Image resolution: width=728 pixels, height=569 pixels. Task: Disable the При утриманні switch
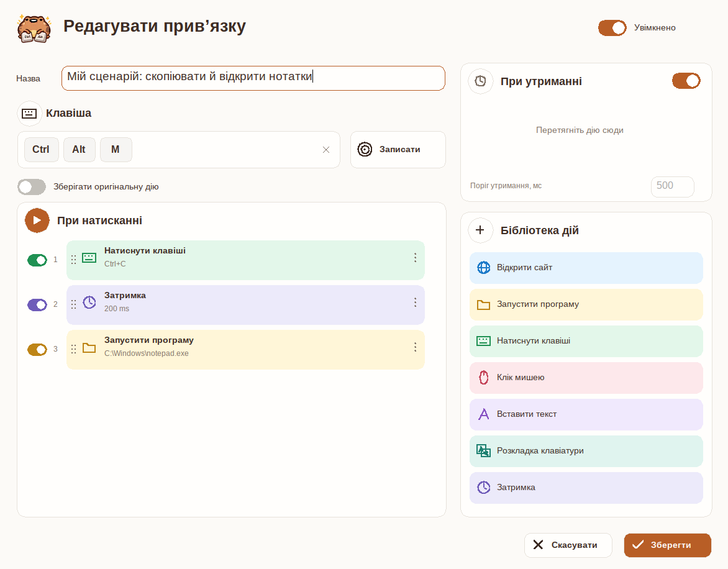click(686, 81)
